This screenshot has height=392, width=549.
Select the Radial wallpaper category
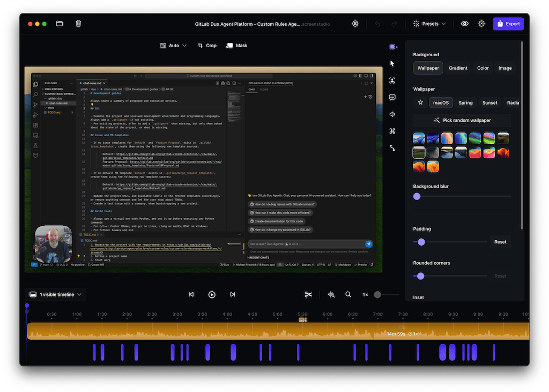click(x=513, y=102)
